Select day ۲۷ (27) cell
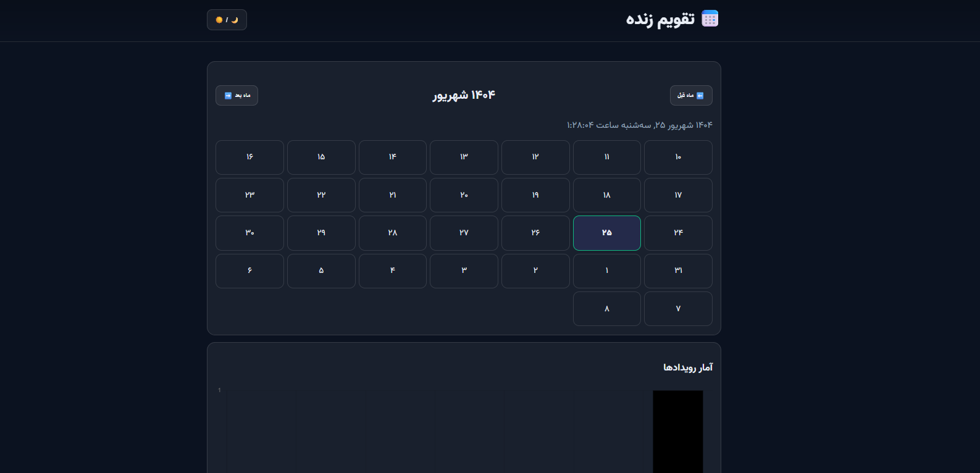This screenshot has width=980, height=473. (x=464, y=233)
